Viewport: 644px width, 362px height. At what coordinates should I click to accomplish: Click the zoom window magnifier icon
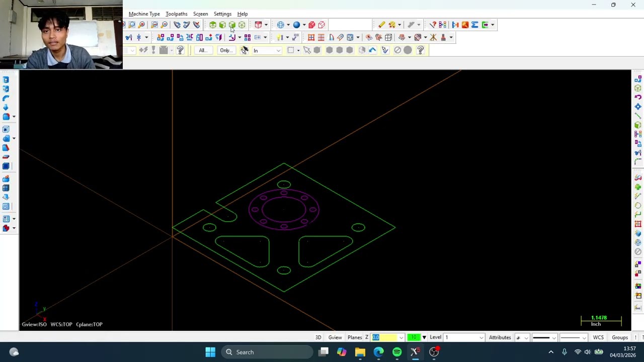[132, 25]
